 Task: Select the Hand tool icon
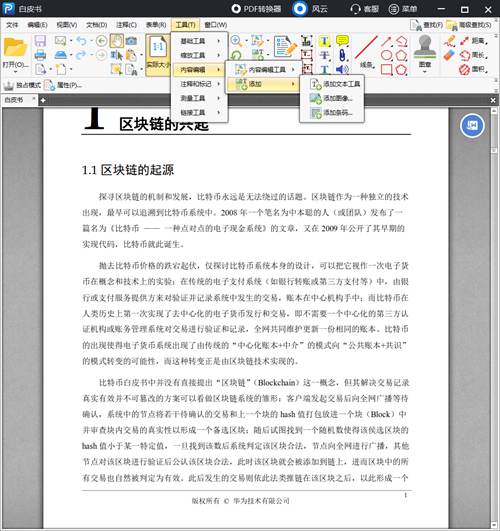click(x=117, y=41)
